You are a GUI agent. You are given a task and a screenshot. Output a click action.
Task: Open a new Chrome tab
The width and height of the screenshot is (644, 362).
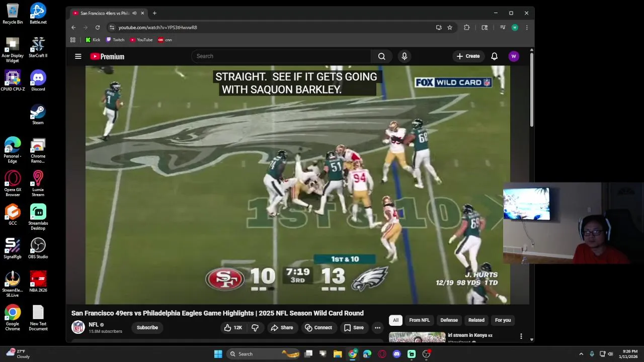[154, 13]
